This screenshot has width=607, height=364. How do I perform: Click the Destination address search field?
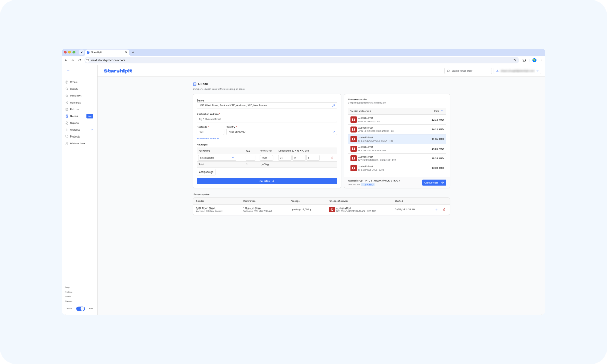click(267, 119)
